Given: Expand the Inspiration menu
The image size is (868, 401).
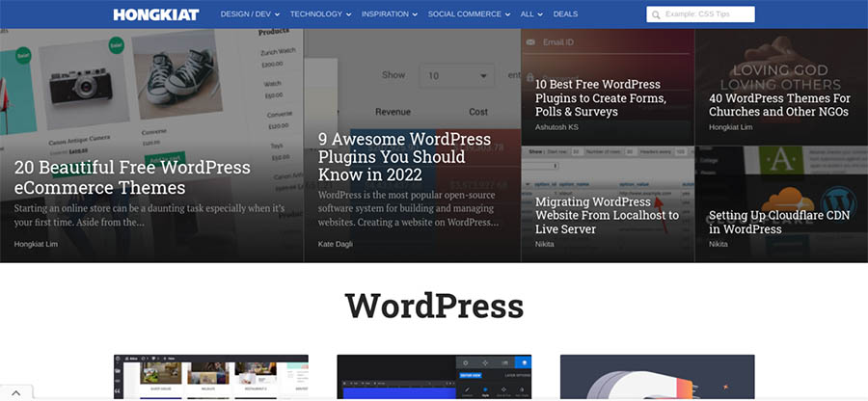Looking at the screenshot, I should pyautogui.click(x=389, y=14).
